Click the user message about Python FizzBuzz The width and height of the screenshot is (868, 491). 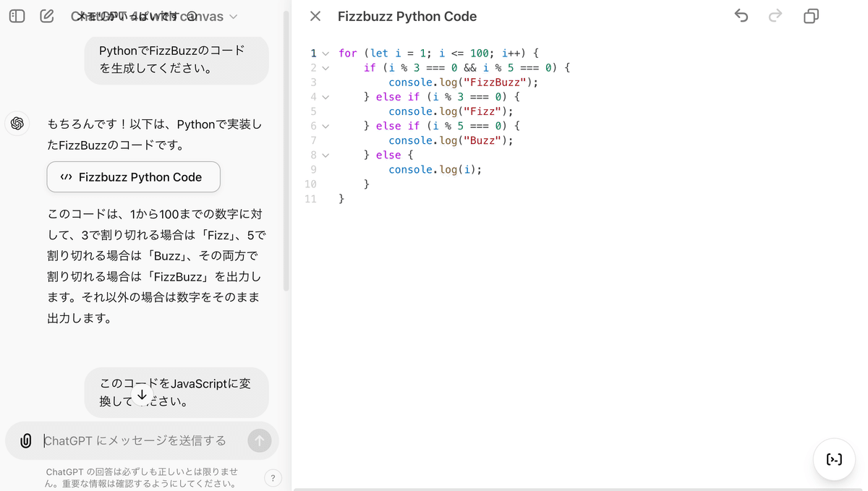177,60
